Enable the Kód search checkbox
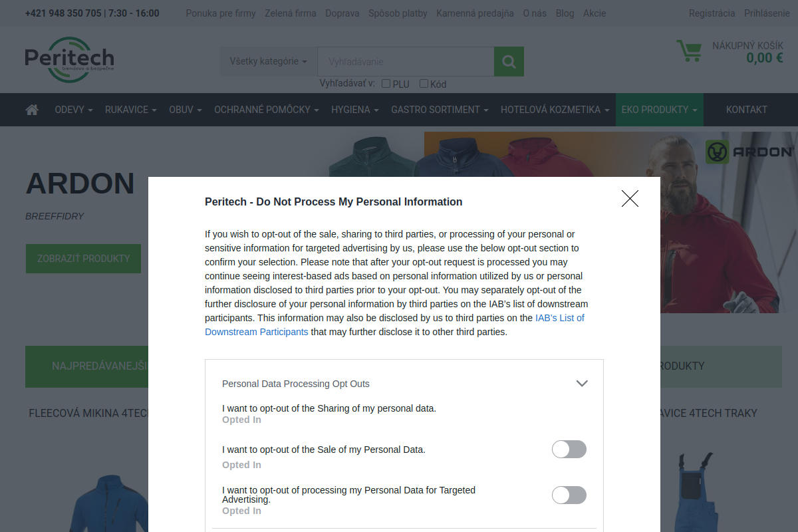Screen dimensions: 798x532 click(x=424, y=84)
